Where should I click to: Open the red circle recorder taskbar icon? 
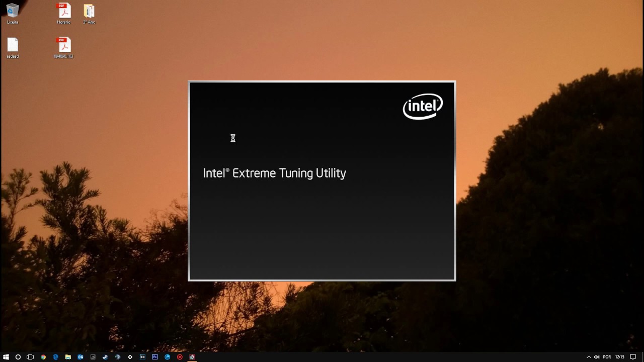pyautogui.click(x=180, y=357)
